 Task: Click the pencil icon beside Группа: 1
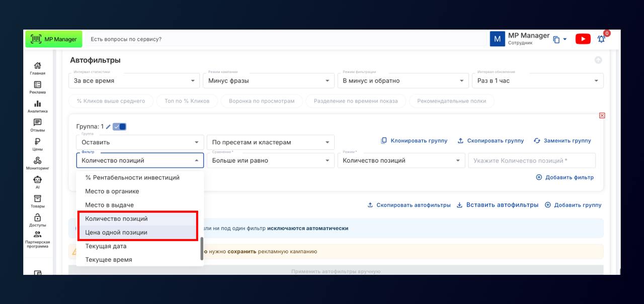(108, 127)
